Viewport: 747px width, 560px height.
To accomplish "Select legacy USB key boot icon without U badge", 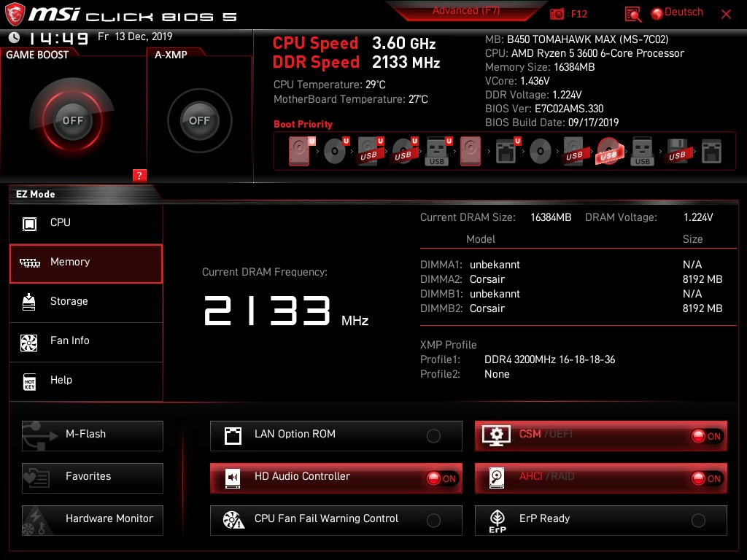I will click(x=642, y=152).
